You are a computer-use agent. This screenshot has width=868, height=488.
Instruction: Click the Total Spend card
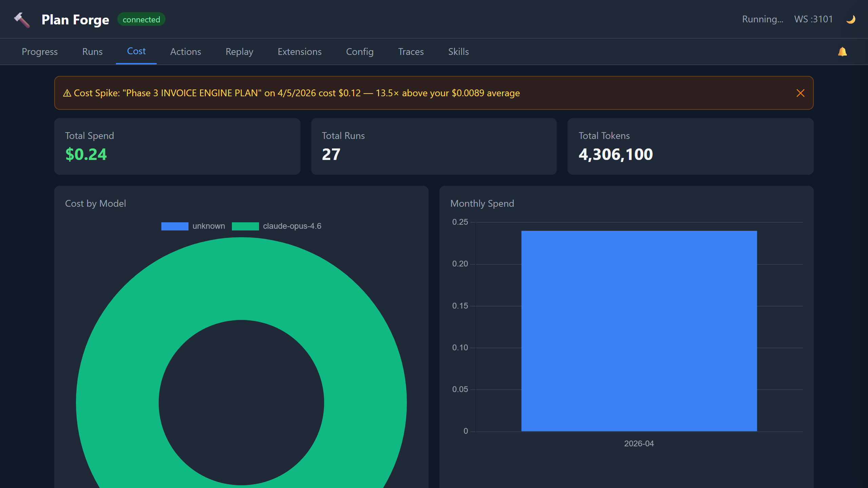tap(177, 146)
